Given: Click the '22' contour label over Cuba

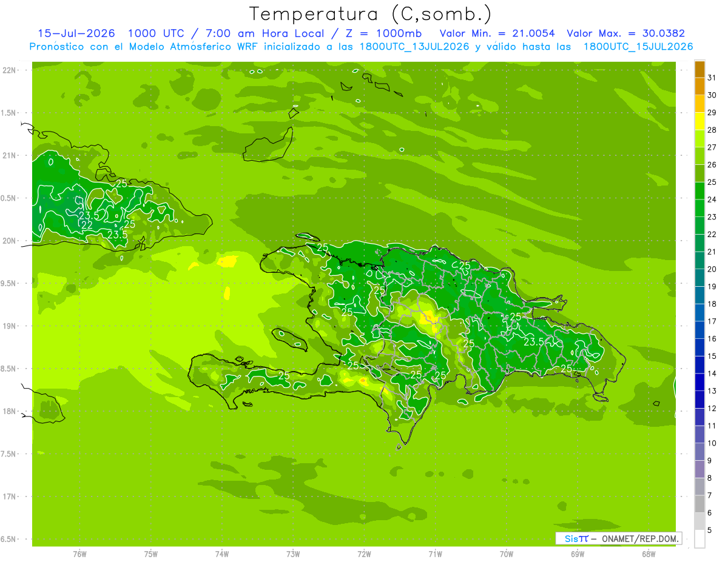Looking at the screenshot, I should pyautogui.click(x=87, y=225).
